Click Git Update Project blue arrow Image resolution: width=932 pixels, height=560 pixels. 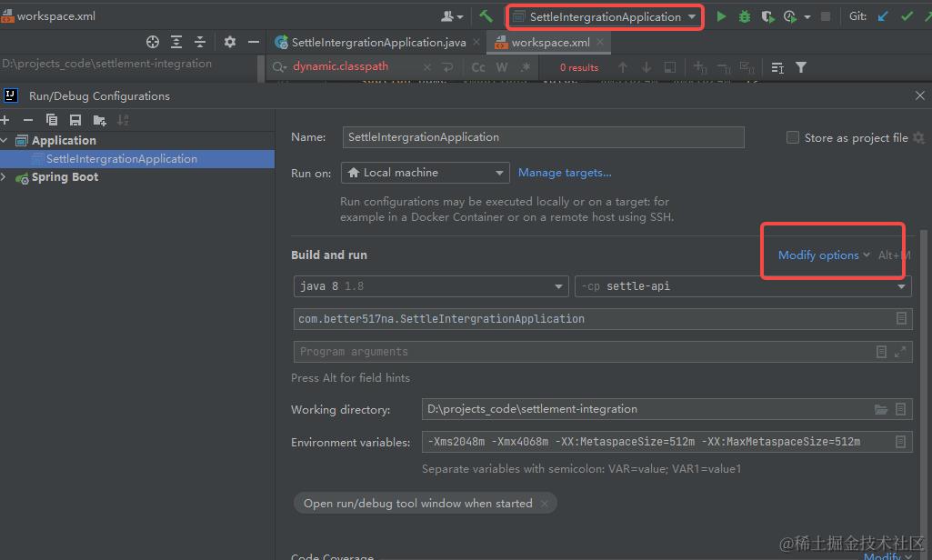883,16
